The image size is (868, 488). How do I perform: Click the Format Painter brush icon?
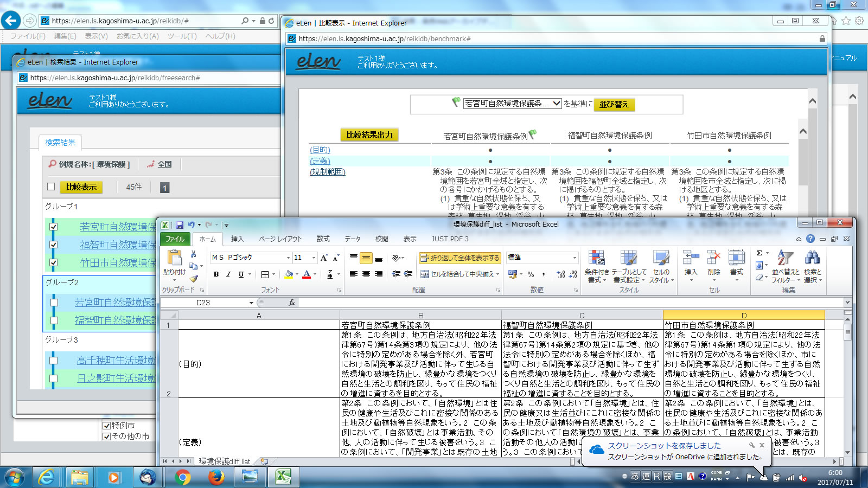click(194, 279)
